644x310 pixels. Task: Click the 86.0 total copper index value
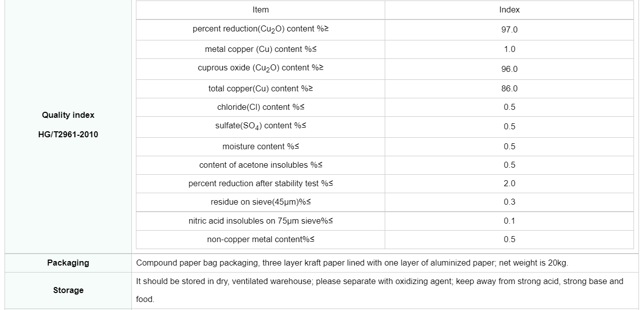point(509,89)
